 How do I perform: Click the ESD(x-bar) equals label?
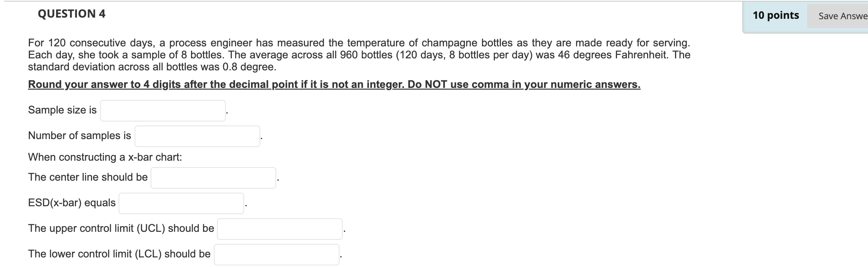[71, 202]
